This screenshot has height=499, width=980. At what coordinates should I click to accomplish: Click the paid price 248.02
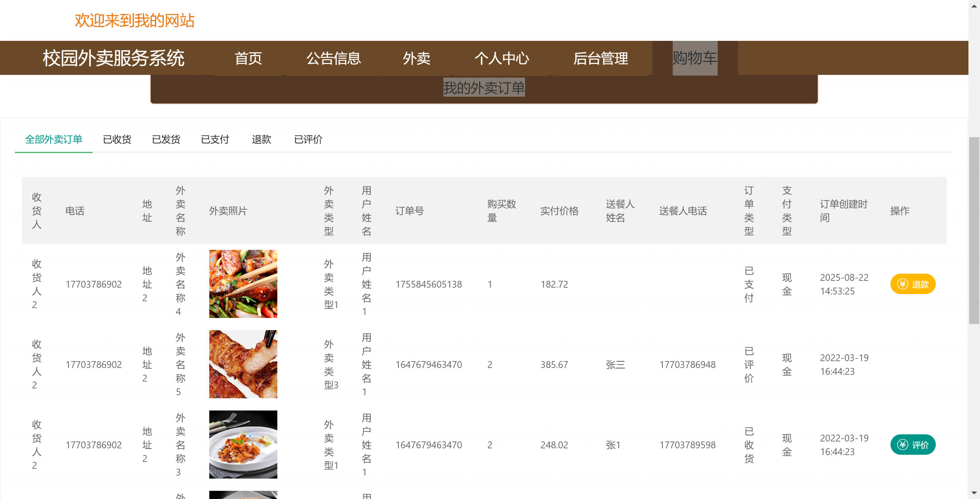[554, 445]
